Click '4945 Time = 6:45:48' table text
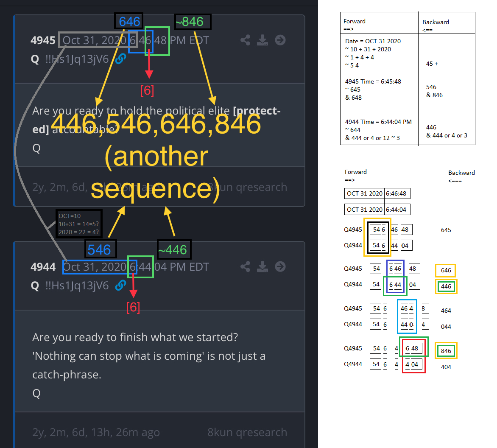Screen dimensions: 497x448 click(x=373, y=81)
